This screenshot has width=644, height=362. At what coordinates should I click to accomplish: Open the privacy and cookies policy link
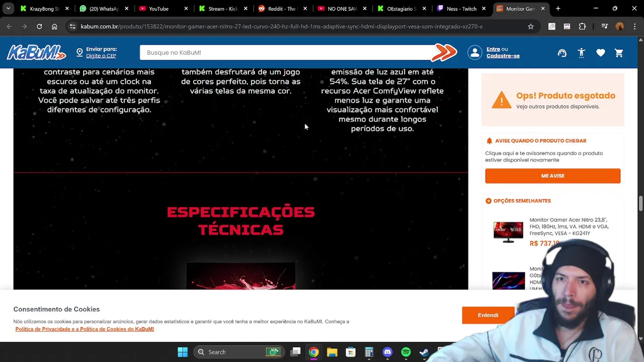coord(85,329)
